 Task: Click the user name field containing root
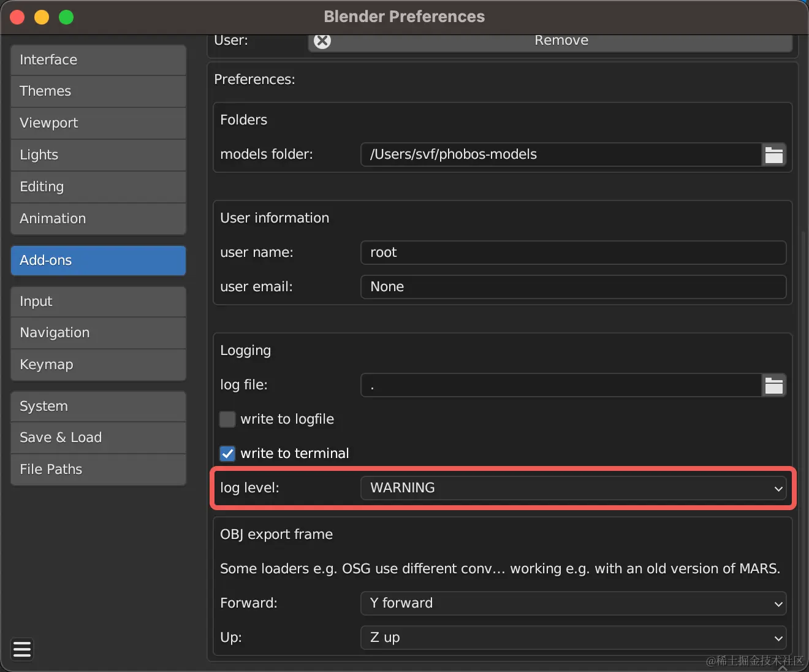pyautogui.click(x=573, y=252)
